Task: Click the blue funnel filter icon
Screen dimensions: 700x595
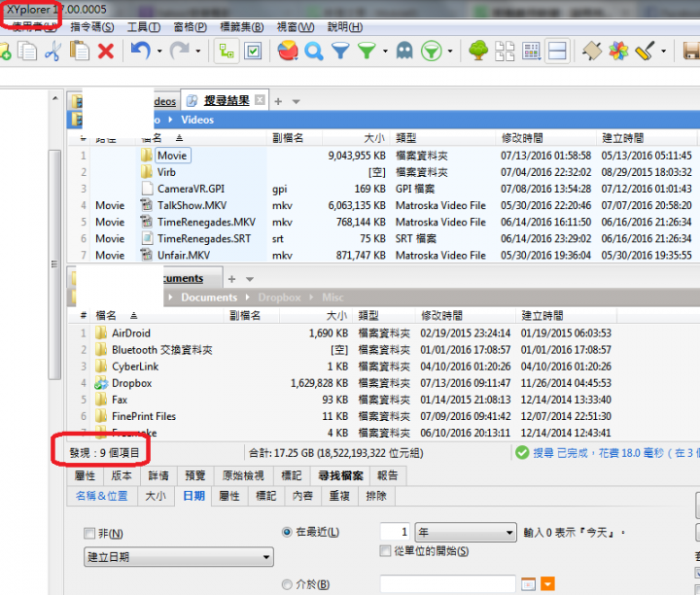Action: pos(340,51)
